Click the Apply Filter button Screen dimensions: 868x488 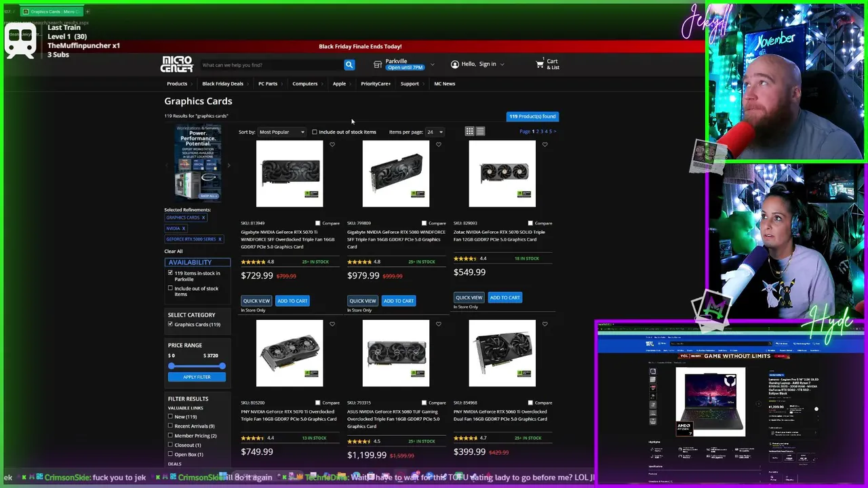point(197,377)
